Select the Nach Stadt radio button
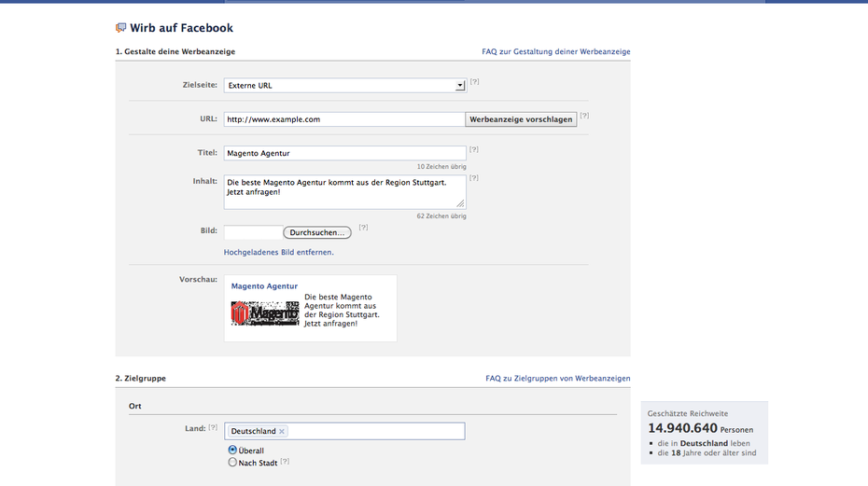Viewport: 868px width, 486px height. [x=232, y=462]
